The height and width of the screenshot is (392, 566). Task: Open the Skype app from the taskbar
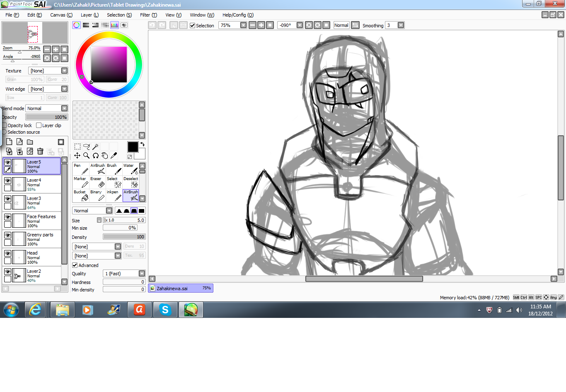(x=165, y=310)
